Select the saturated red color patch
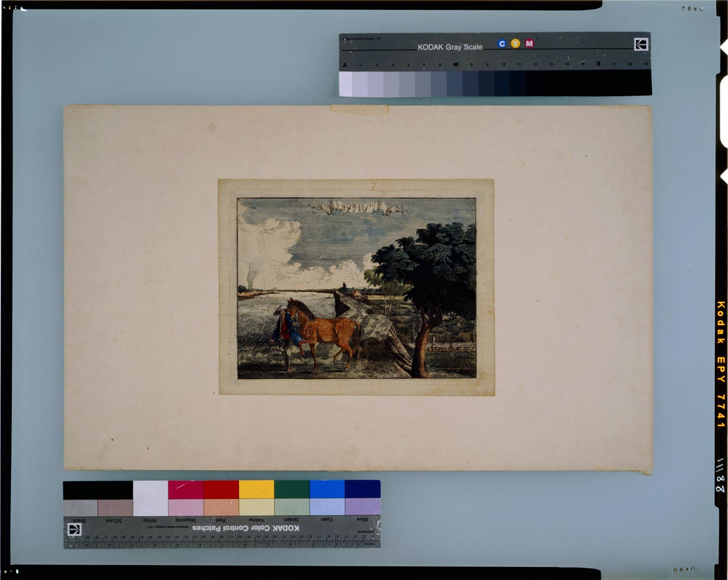Screen dimensions: 728x580 (221, 489)
